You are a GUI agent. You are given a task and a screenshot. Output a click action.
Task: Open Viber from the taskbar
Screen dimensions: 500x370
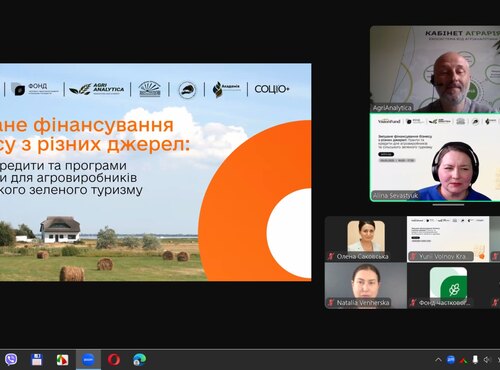coord(11,359)
